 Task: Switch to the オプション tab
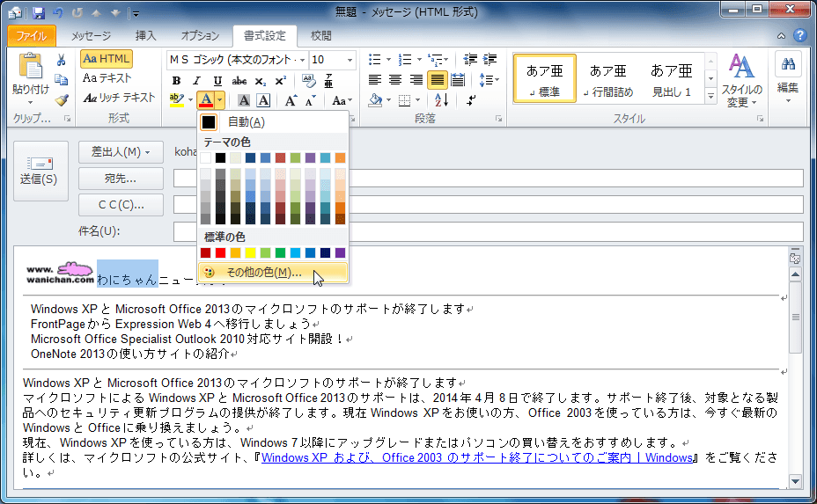[200, 35]
